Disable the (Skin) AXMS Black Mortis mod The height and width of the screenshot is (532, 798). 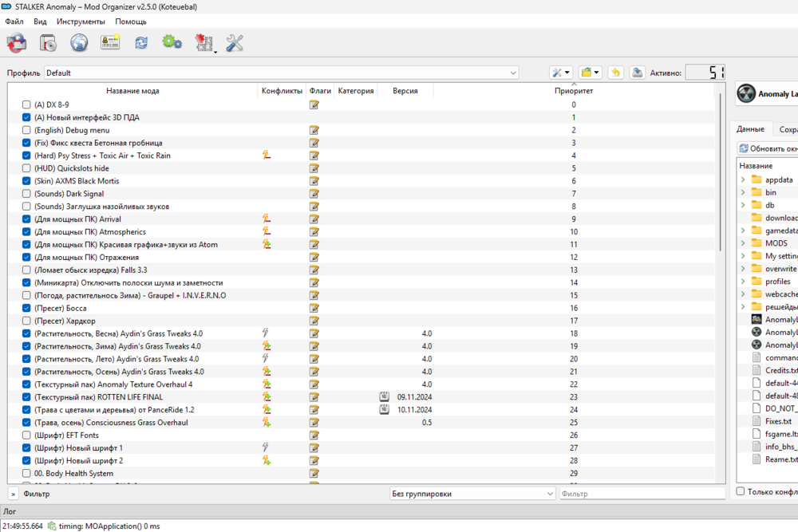27,181
